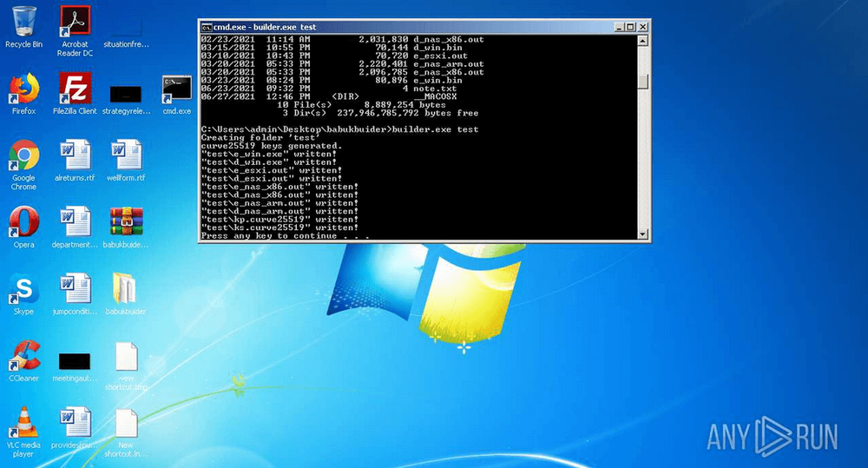
Task: Open jumpconditi Word document icon
Action: [76, 289]
